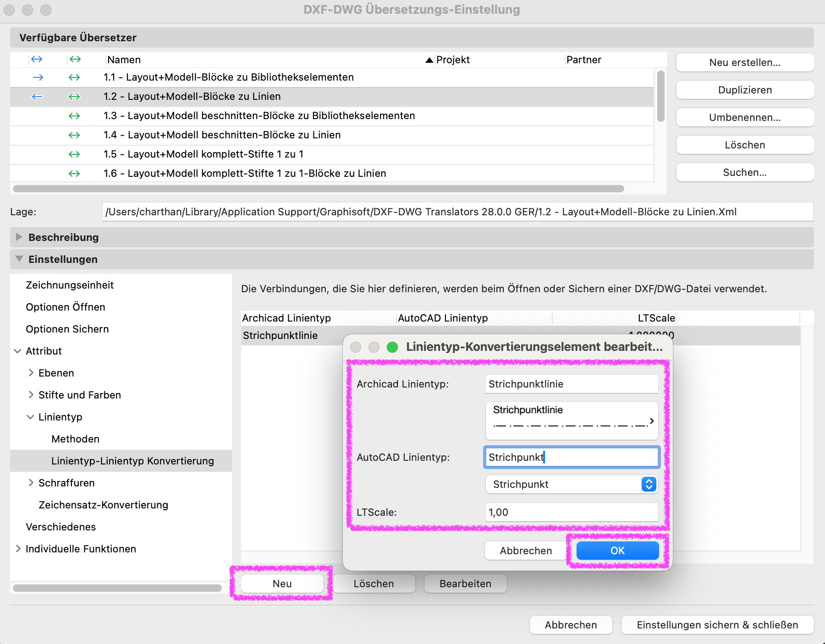
Task: Click the AutoCAD Linientyp text field
Action: [x=572, y=457]
